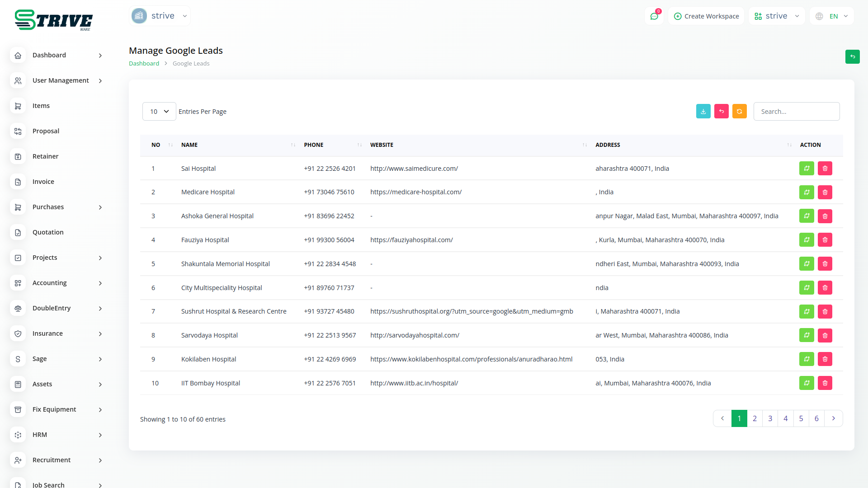Click the orange refresh icon near search
Viewport: 868px width, 488px height.
pyautogui.click(x=739, y=111)
